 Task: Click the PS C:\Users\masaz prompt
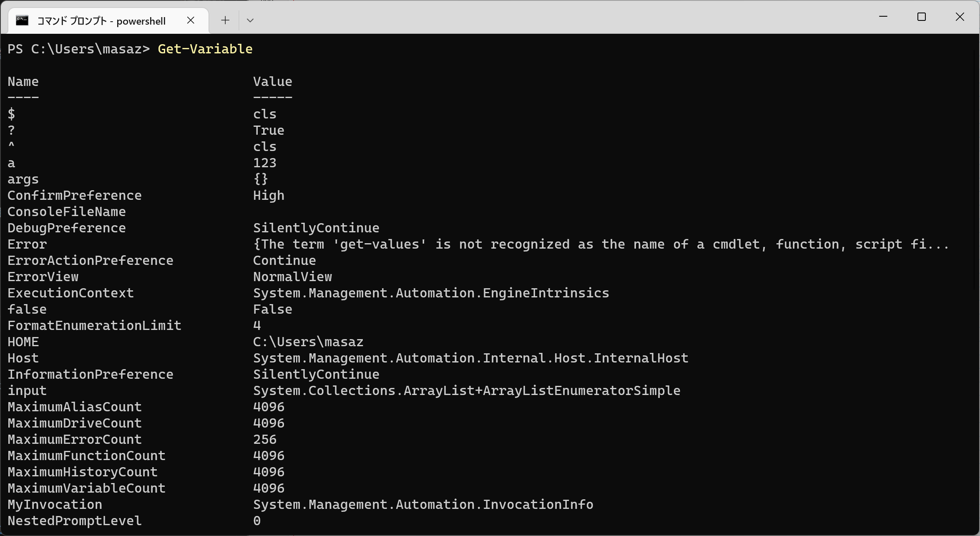click(x=78, y=49)
